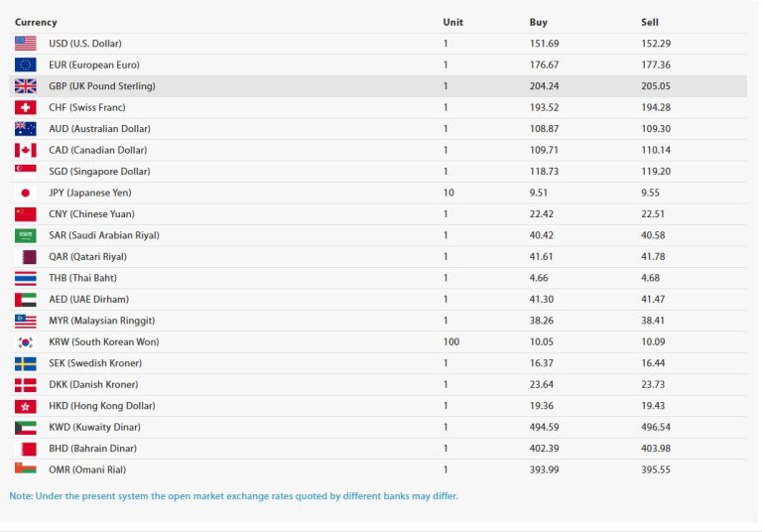
Task: Click the Saudi Arabian green flag
Action: [x=25, y=235]
